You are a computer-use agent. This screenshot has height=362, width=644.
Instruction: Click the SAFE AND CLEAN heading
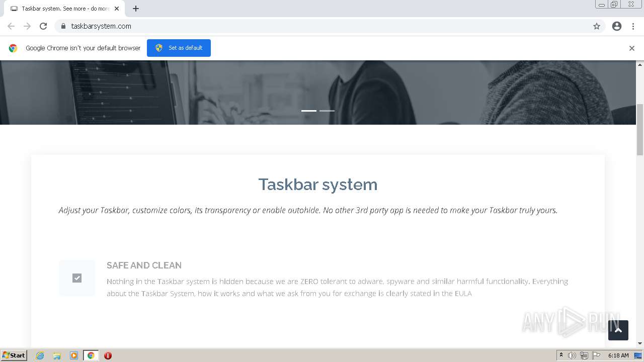tap(144, 265)
